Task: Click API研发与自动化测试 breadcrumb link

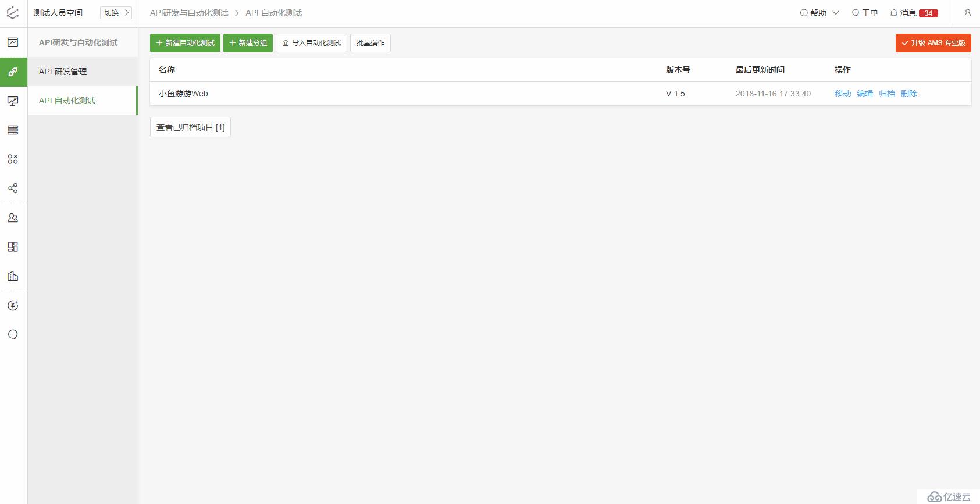Action: pyautogui.click(x=189, y=13)
